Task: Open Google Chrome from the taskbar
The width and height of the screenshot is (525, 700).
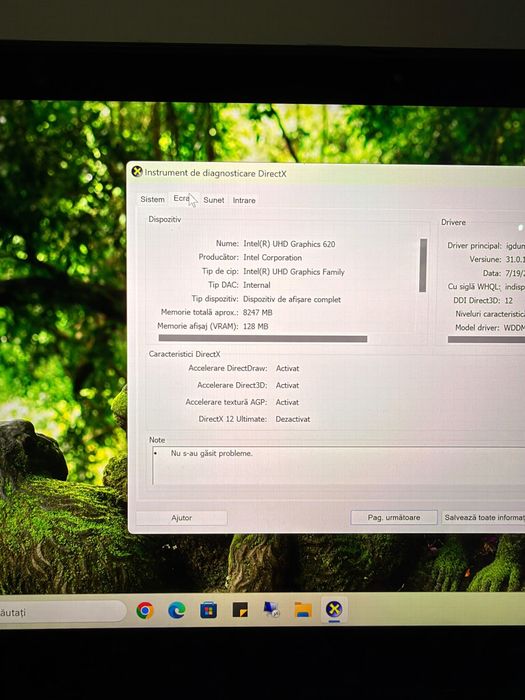Action: (145, 610)
